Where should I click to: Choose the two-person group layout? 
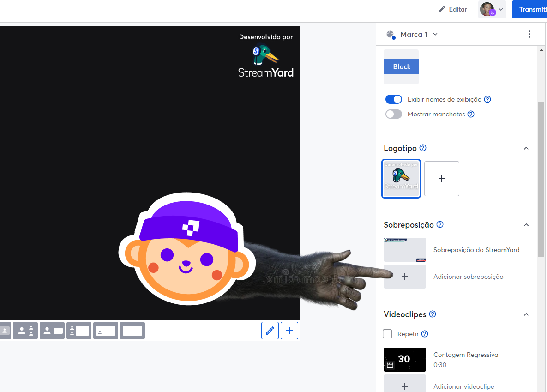pos(25,331)
